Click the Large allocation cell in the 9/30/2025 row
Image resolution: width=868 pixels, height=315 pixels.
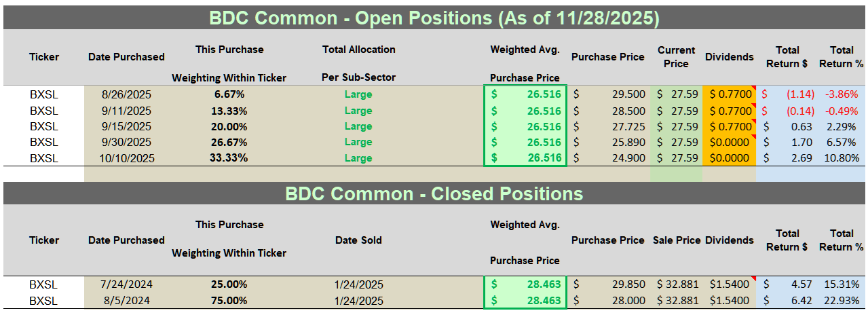358,142
